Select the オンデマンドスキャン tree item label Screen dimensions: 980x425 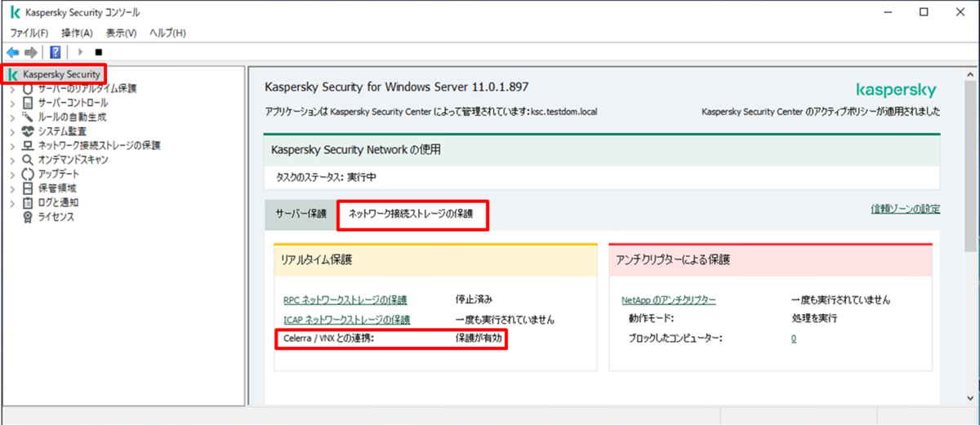[73, 160]
